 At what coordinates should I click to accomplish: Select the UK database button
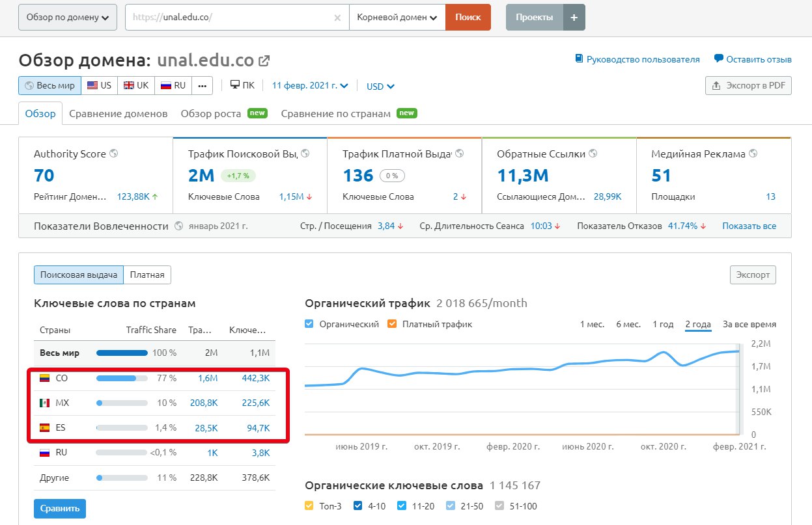pyautogui.click(x=137, y=85)
